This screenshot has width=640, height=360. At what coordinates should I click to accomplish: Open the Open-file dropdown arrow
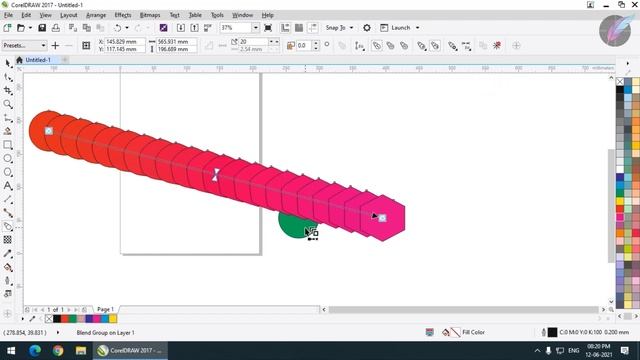pos(30,28)
